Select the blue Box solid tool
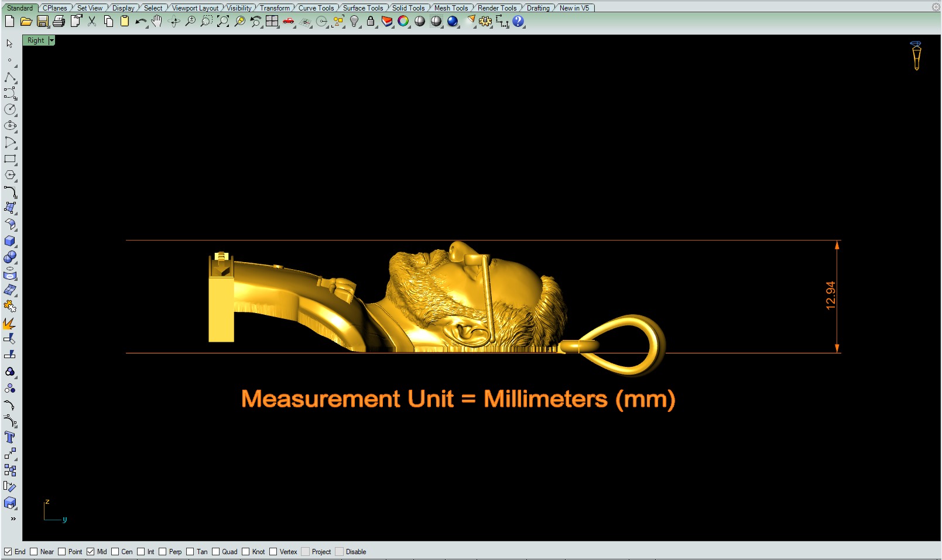This screenshot has width=942, height=560. (10, 241)
